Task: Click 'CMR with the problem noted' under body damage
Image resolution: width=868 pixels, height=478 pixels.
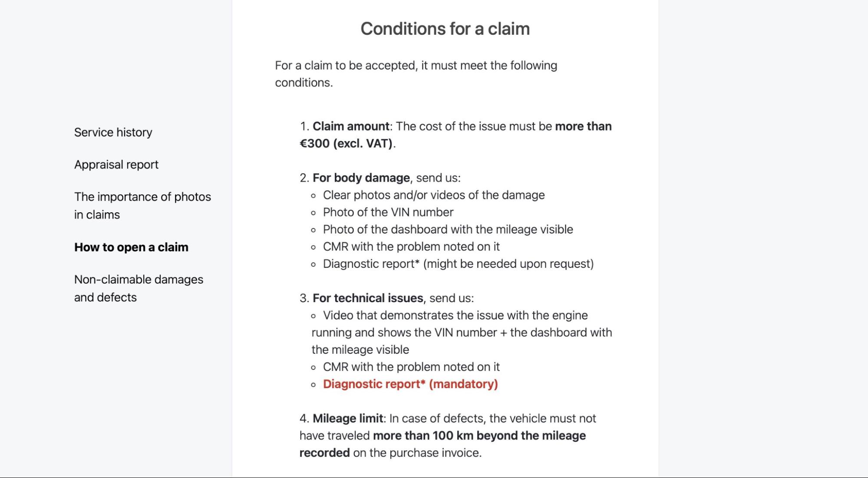Action: click(x=411, y=247)
